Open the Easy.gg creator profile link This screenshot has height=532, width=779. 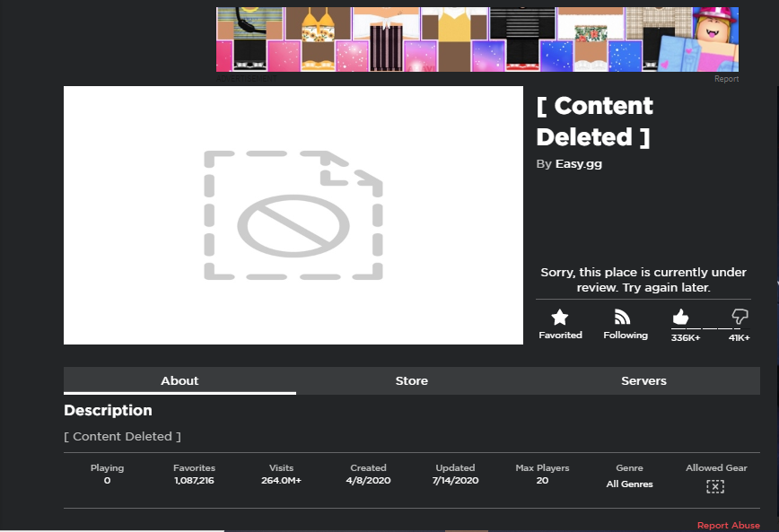click(578, 164)
